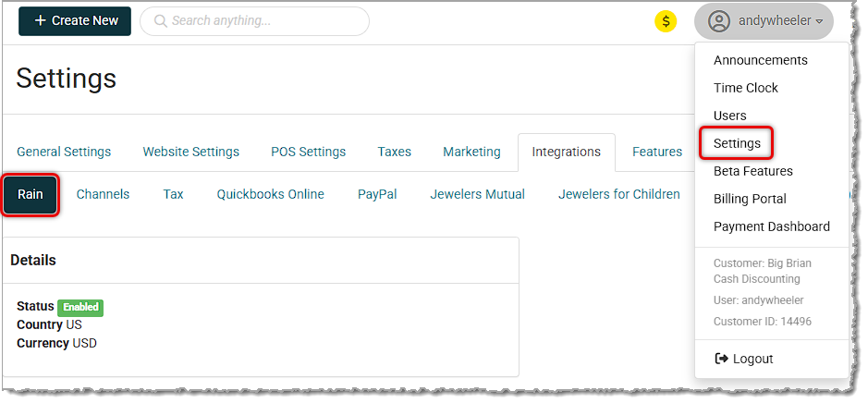868x403 pixels.
Task: Open Announcements from the user menu
Action: click(x=760, y=60)
